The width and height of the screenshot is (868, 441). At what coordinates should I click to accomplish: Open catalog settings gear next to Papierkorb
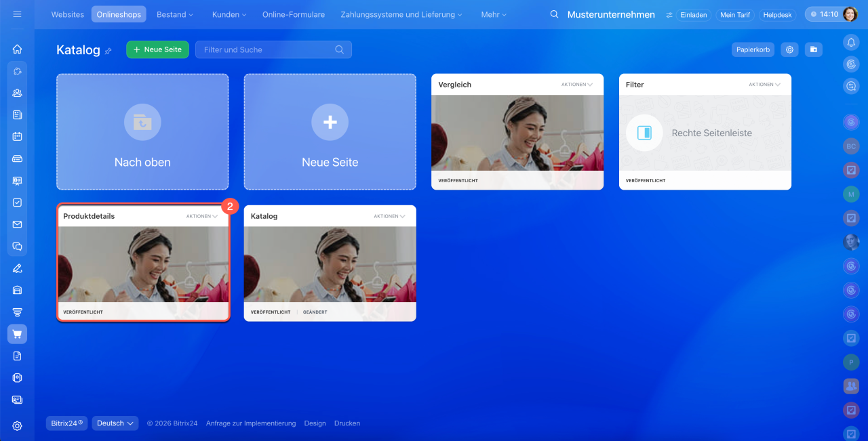pos(789,49)
